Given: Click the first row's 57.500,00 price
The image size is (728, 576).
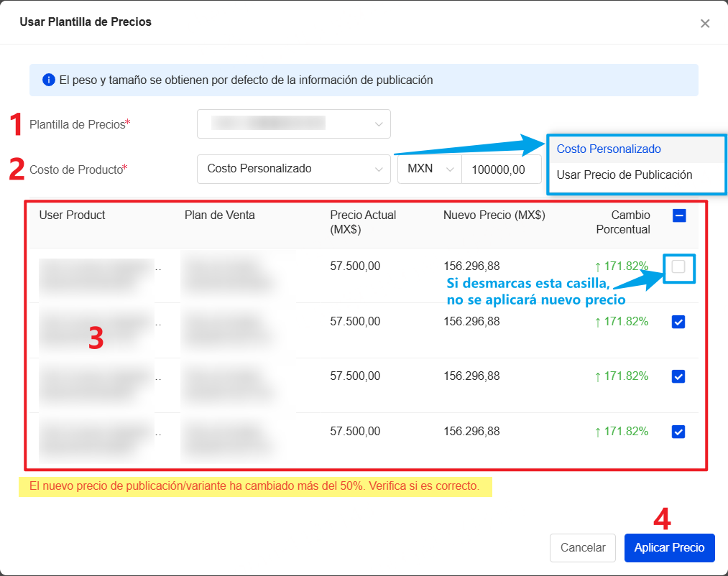Looking at the screenshot, I should [x=355, y=266].
